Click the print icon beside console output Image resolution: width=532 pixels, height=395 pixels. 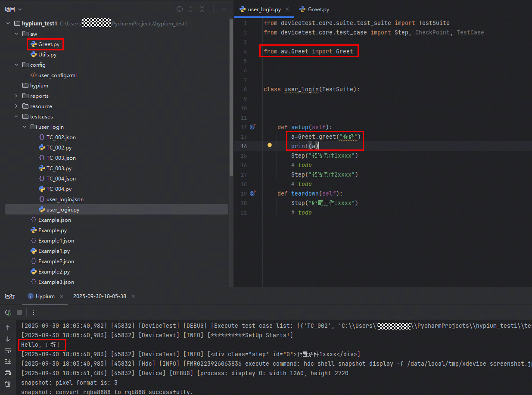(x=8, y=373)
